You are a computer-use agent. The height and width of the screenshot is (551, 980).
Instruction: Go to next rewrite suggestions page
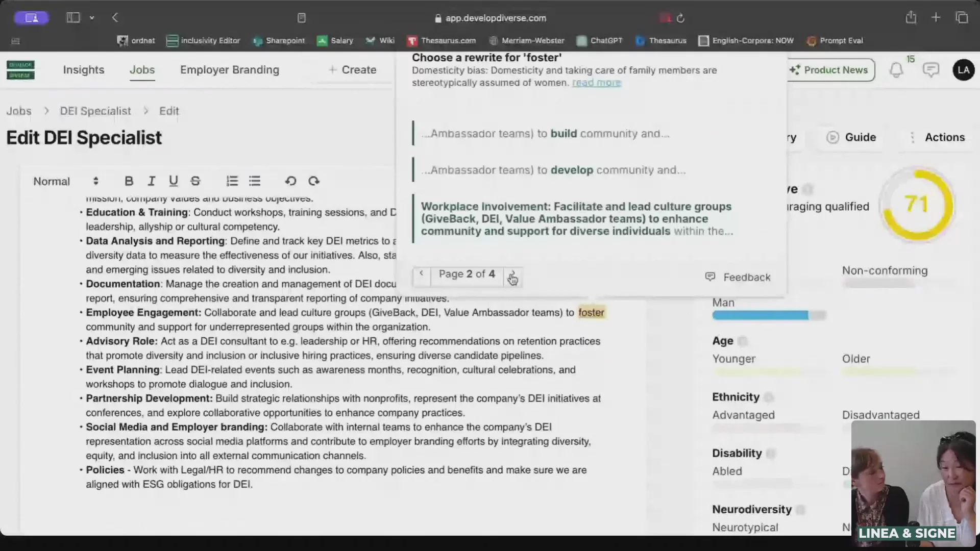[512, 274]
